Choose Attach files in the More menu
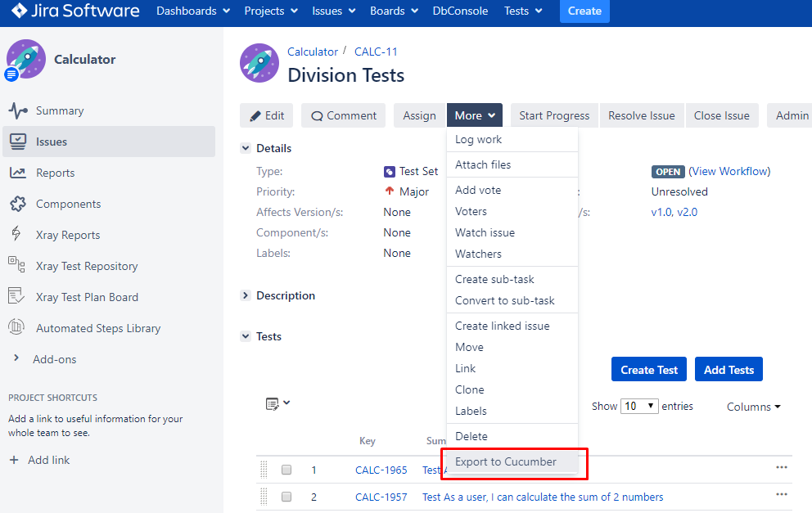Screen dimensions: 812x513 coord(512,164)
